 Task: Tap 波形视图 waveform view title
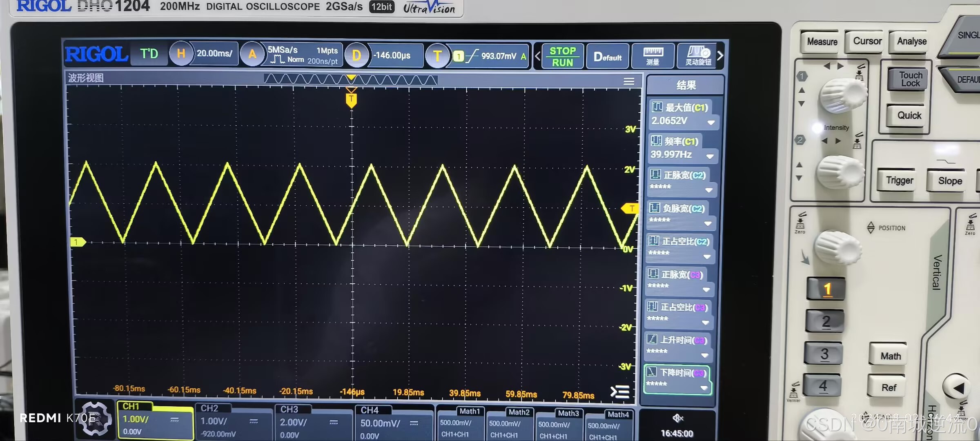tap(86, 78)
